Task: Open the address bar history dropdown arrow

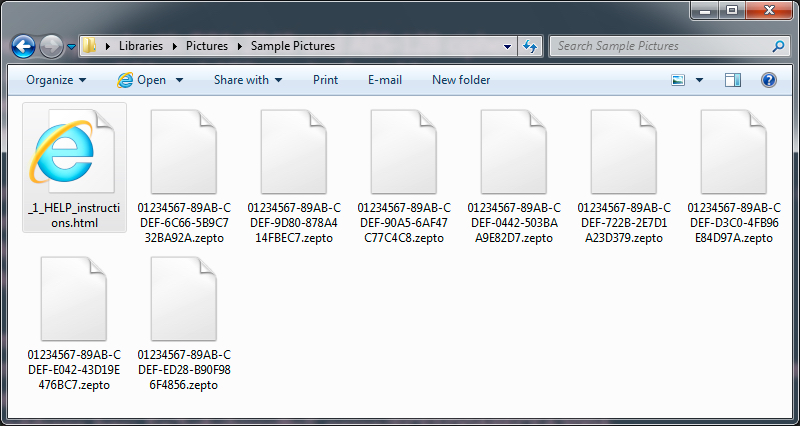Action: click(509, 46)
